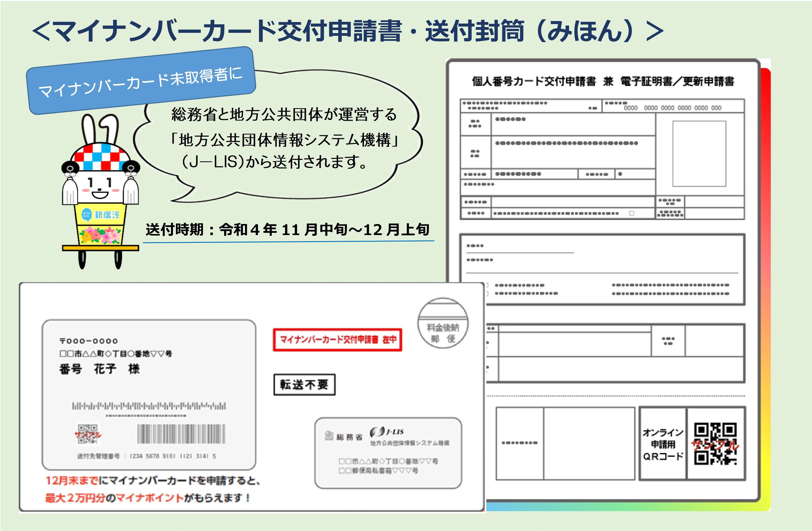Click the recipient name 番号 花子 様
The height and width of the screenshot is (531, 812).
click(99, 369)
